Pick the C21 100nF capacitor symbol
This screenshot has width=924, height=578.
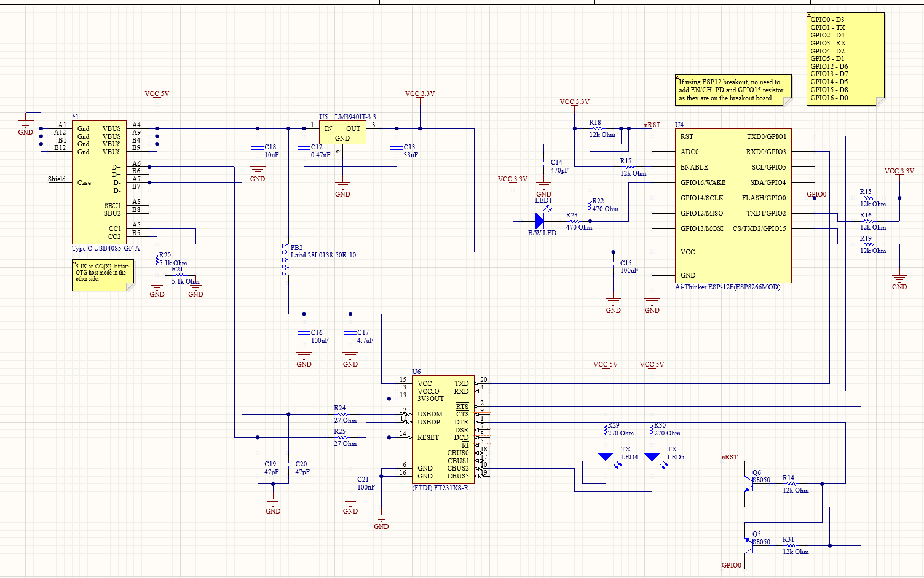coord(350,480)
